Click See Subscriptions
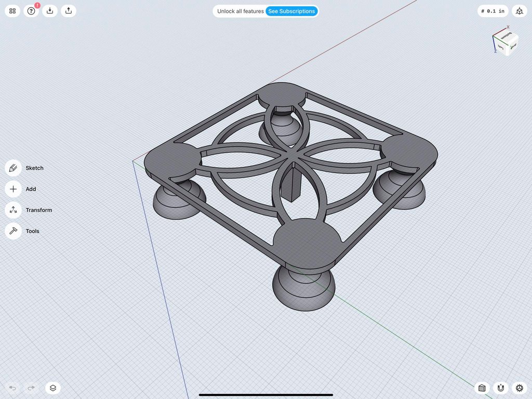This screenshot has width=532, height=399. point(292,10)
